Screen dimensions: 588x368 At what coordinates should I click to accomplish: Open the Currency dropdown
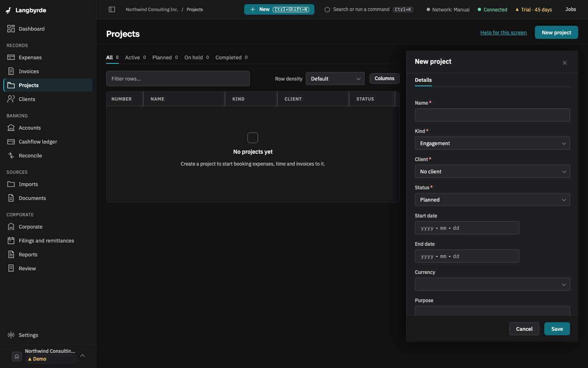tap(492, 284)
